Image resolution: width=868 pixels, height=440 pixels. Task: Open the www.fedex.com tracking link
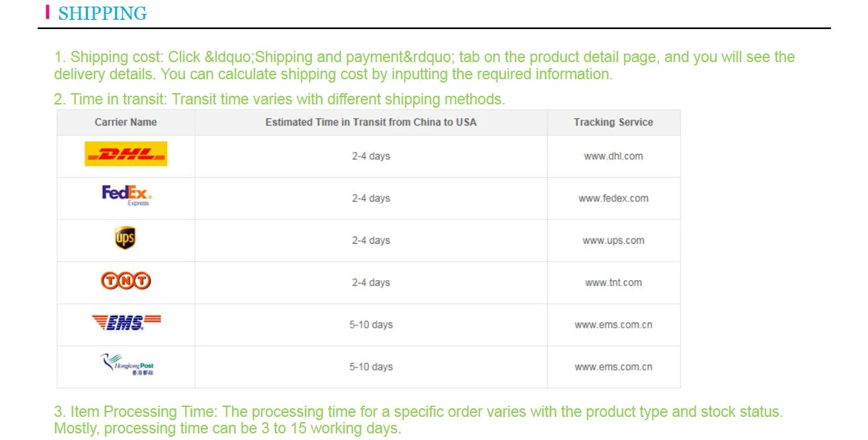click(x=613, y=198)
